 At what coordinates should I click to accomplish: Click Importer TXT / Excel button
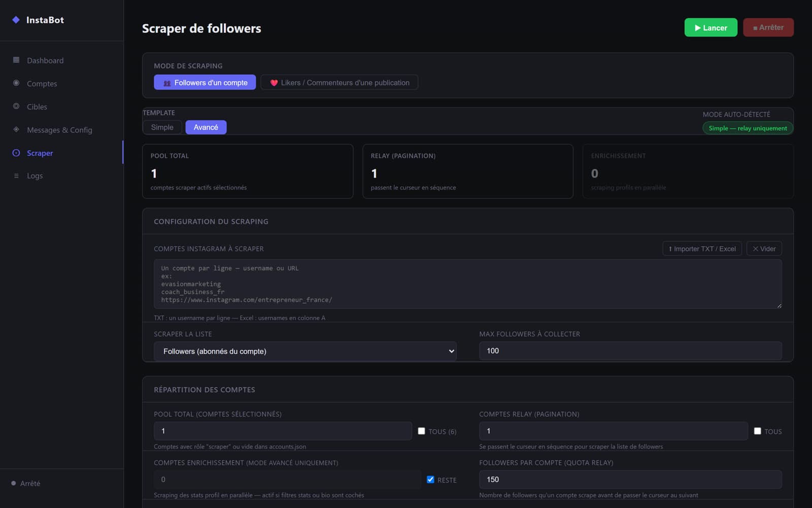pyautogui.click(x=702, y=248)
